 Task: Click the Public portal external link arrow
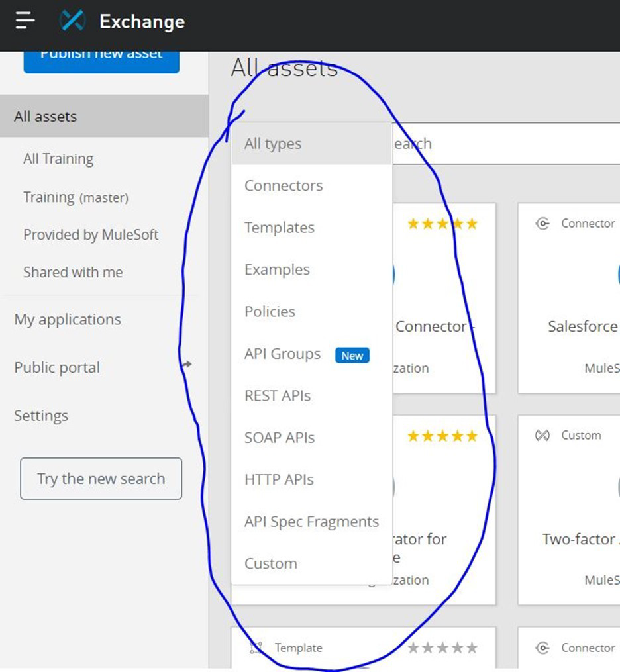coord(187,364)
